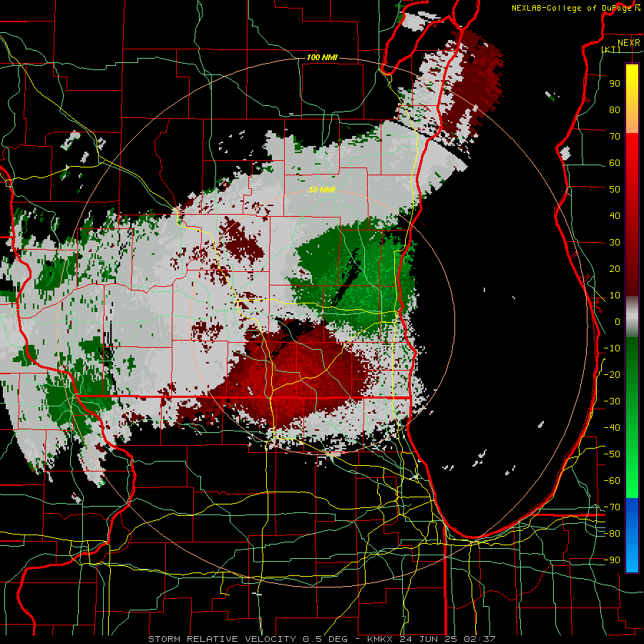Click the bright red segment of color bar
Image resolution: width=644 pixels, height=644 pixels.
[x=632, y=152]
